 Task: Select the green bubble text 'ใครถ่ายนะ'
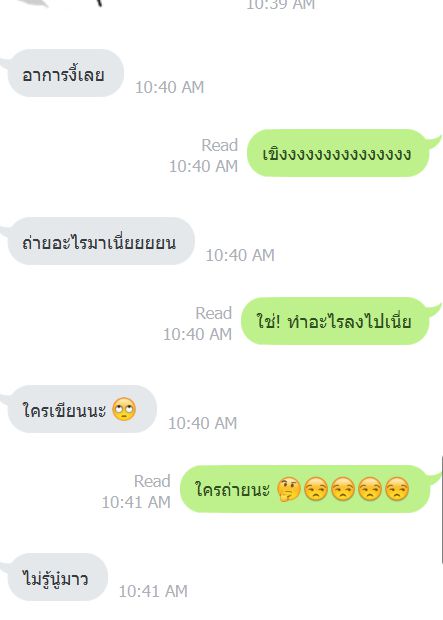pyautogui.click(x=233, y=490)
